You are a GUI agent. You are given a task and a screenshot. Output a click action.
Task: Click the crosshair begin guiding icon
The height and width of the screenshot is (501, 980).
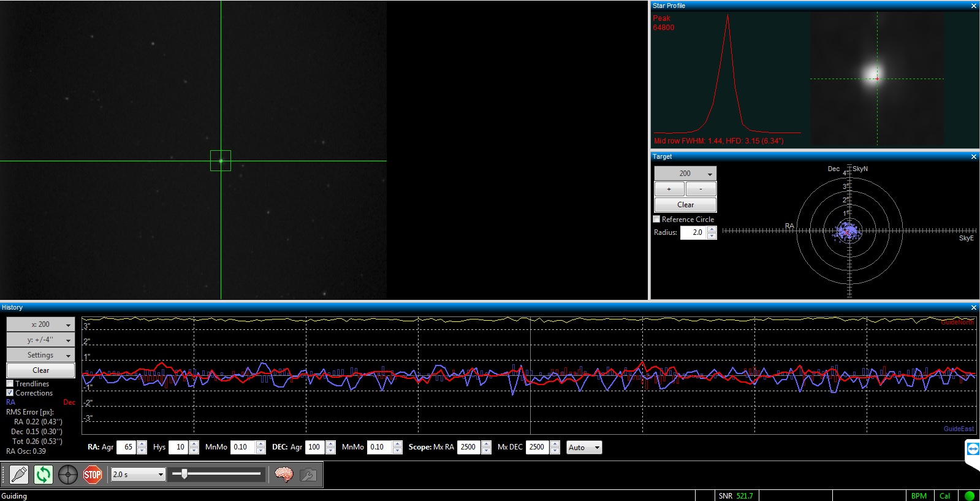[x=68, y=475]
